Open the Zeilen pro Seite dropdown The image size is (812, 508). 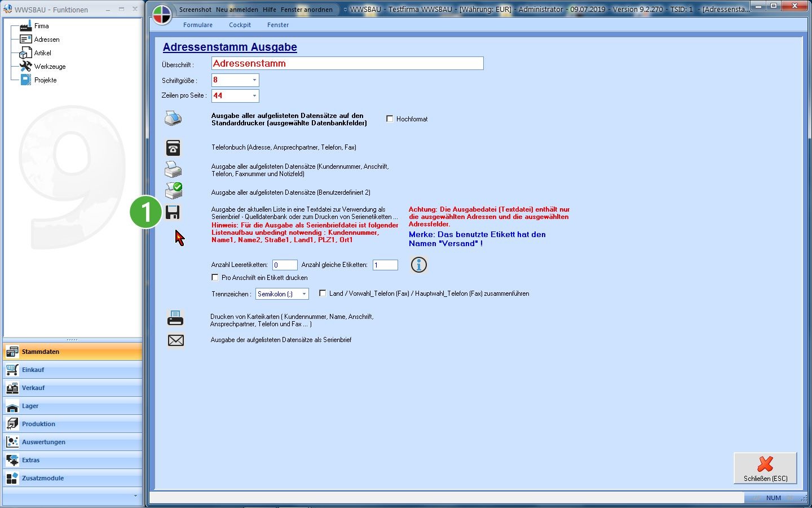coord(254,96)
